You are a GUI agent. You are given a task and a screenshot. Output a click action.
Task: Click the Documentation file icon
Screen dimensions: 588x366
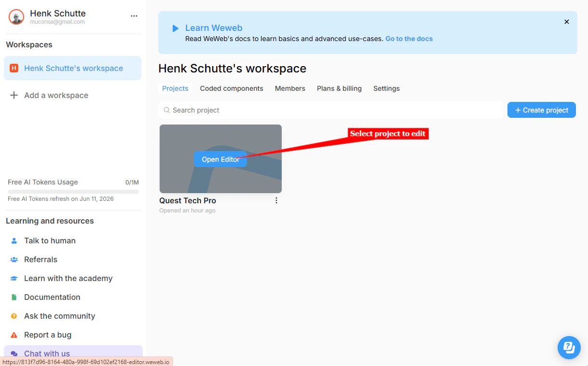(x=14, y=297)
